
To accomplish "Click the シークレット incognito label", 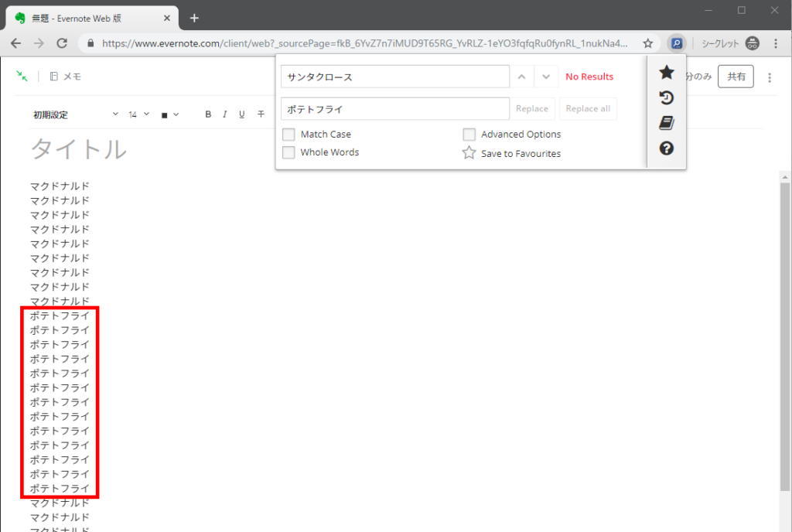I will 720,44.
